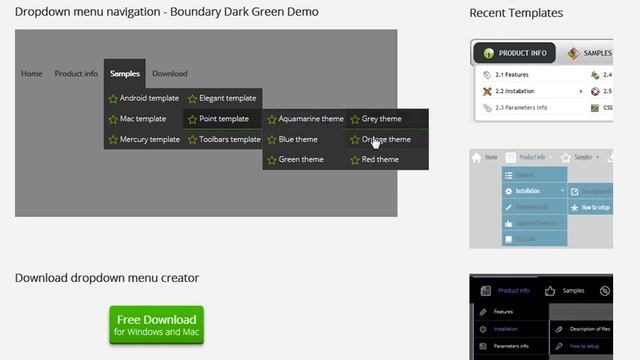Click the Recent Templates heading

pos(516,13)
